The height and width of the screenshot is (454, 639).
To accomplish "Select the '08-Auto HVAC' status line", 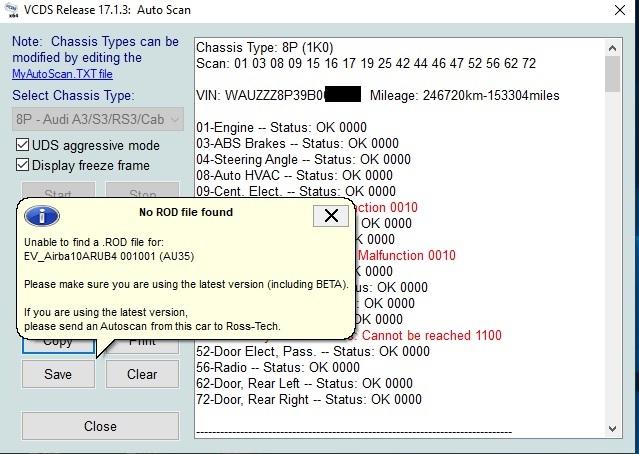I will [294, 175].
